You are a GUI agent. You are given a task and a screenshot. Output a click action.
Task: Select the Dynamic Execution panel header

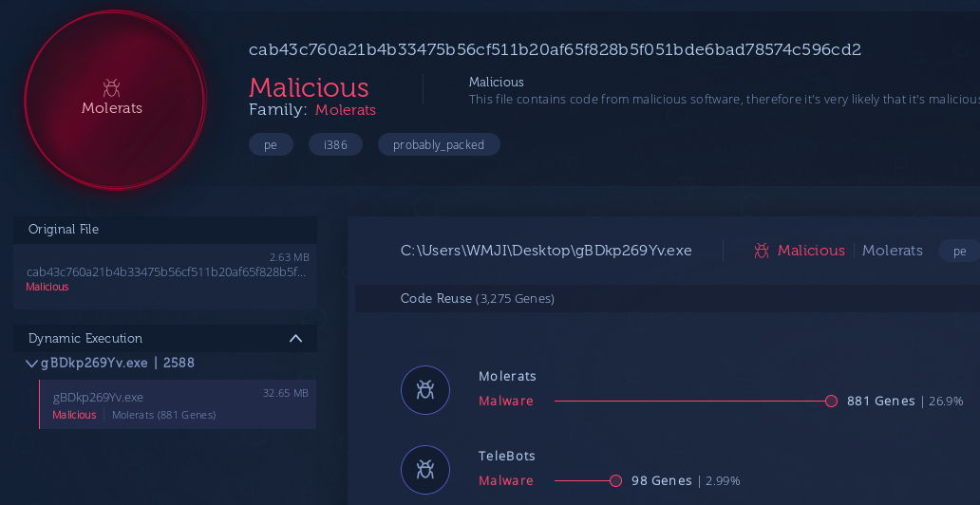165,338
